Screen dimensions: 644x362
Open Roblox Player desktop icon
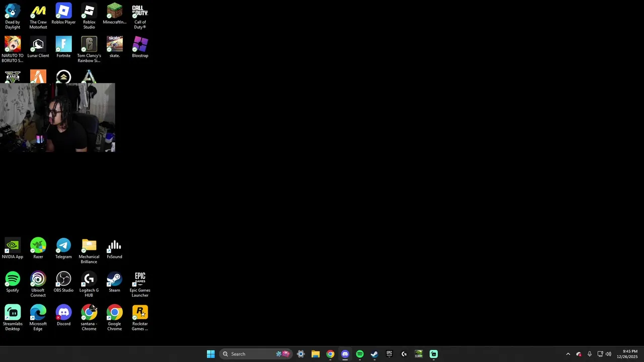click(63, 14)
